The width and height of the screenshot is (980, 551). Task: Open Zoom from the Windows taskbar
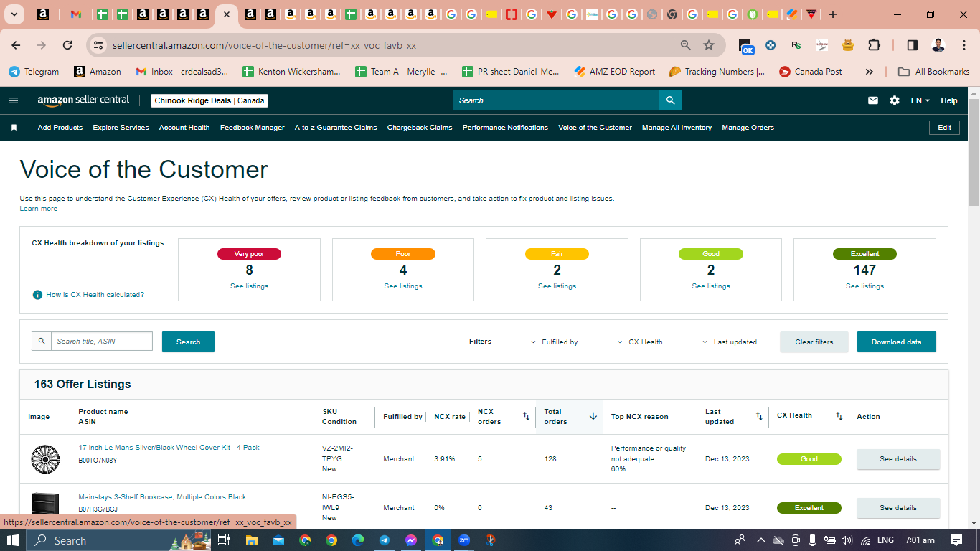(464, 540)
